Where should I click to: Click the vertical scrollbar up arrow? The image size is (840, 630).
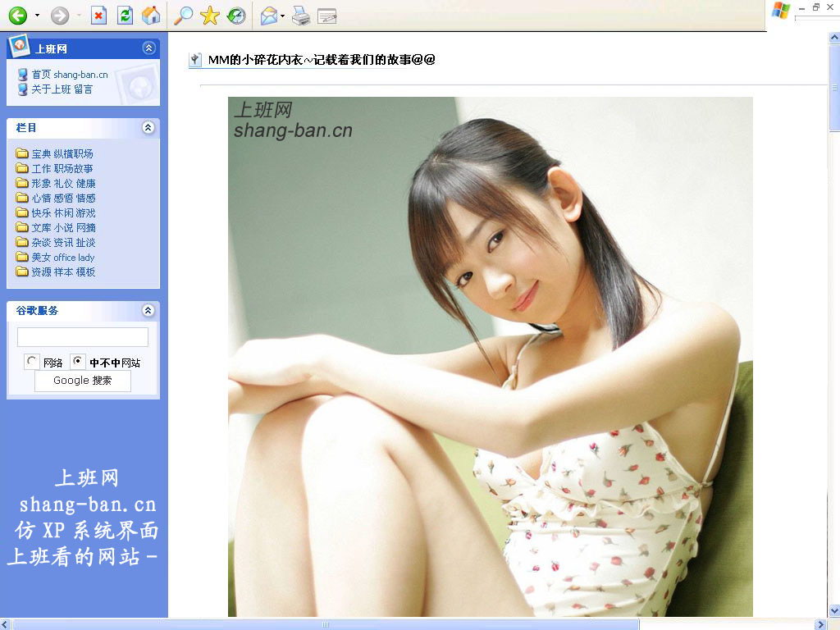[x=834, y=38]
